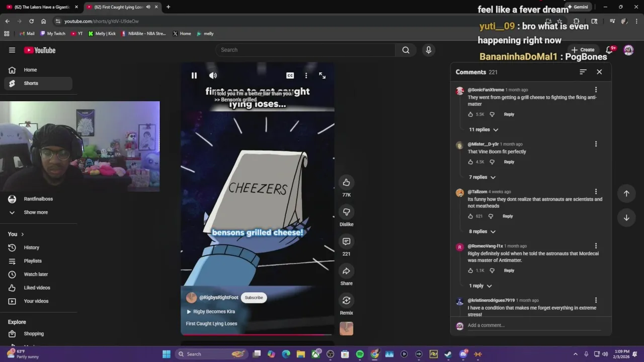Open Shopping under Explore
The height and width of the screenshot is (362, 644).
(x=38, y=334)
